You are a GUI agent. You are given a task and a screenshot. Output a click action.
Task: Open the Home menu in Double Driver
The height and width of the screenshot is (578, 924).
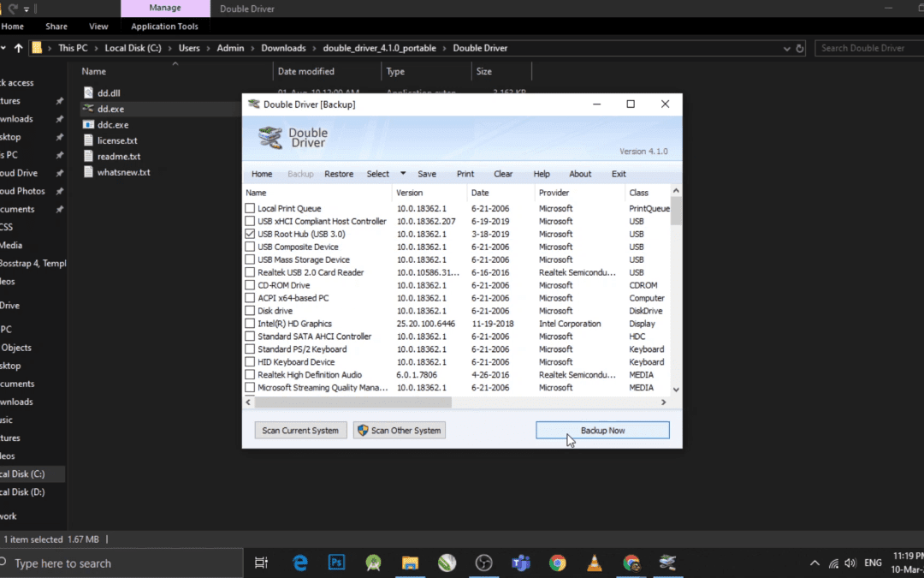coord(262,174)
